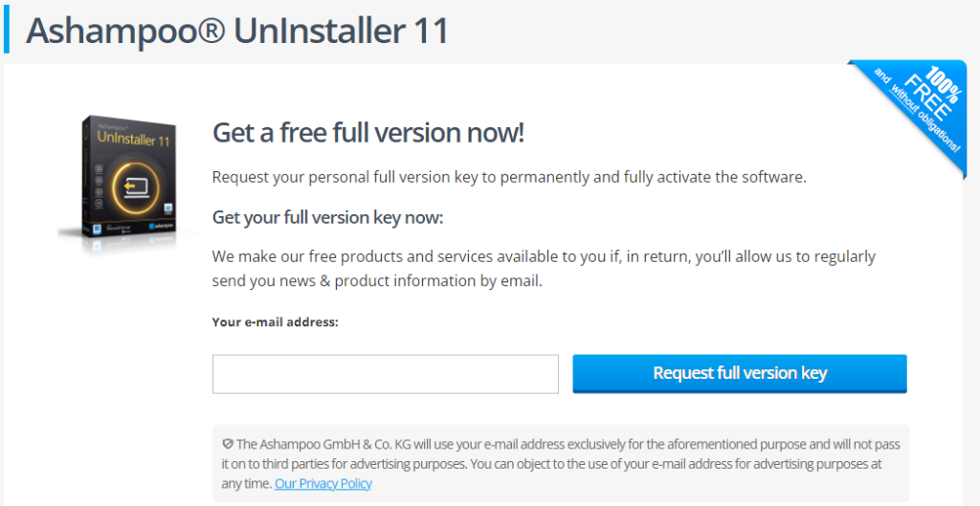This screenshot has width=980, height=506.
Task: Click the Windows logo badge on the box
Action: (98, 230)
